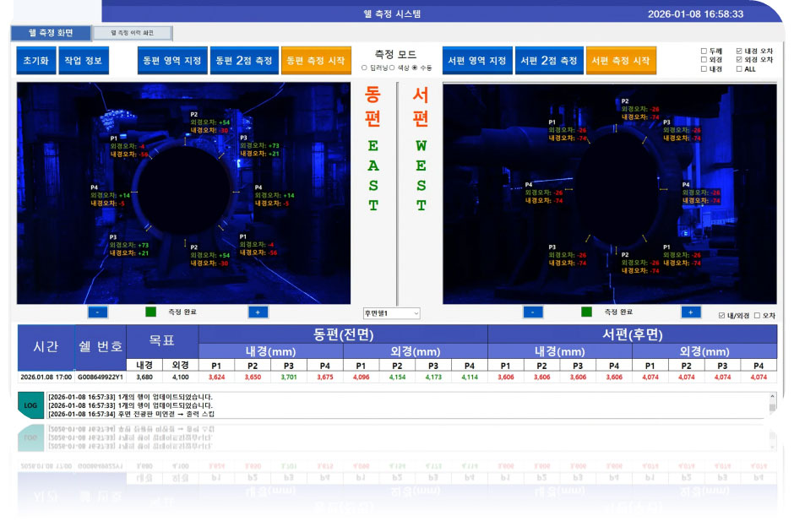Click the cell with value 4,096
Image resolution: width=794 pixels, height=532 pixels.
361,377
